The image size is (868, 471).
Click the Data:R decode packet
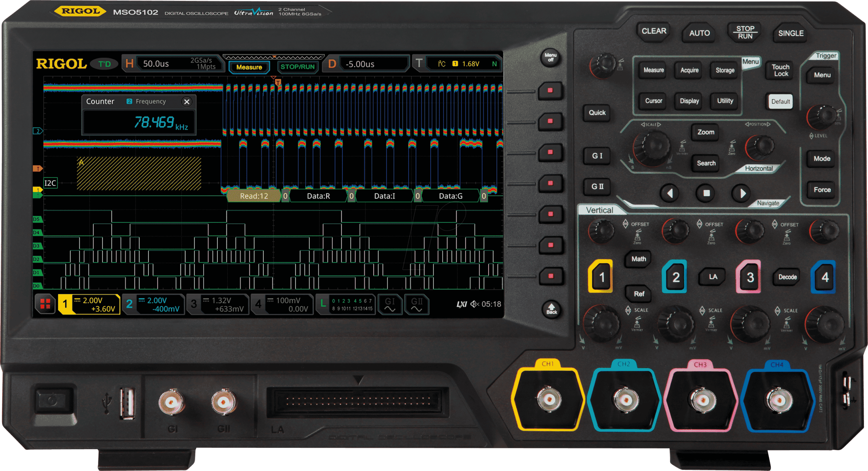[318, 196]
